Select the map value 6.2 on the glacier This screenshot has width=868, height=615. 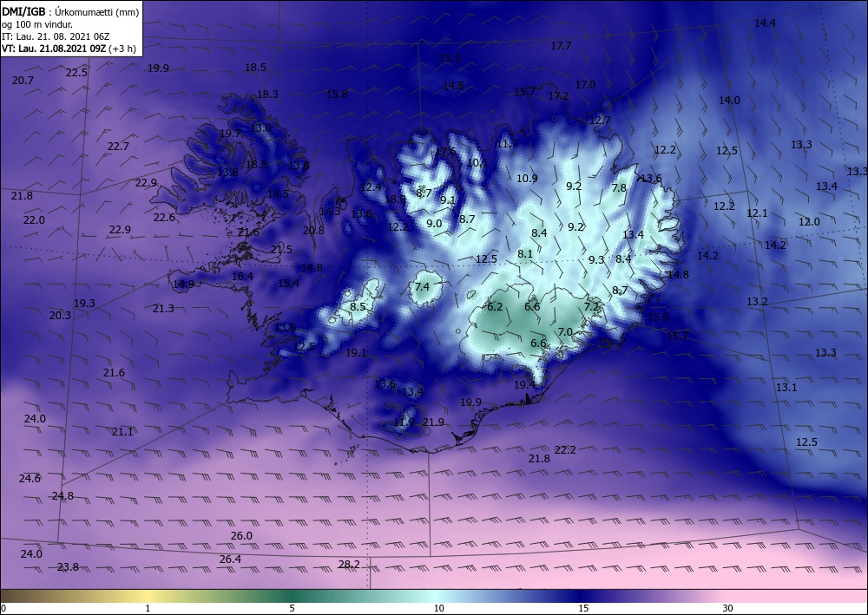tap(495, 306)
